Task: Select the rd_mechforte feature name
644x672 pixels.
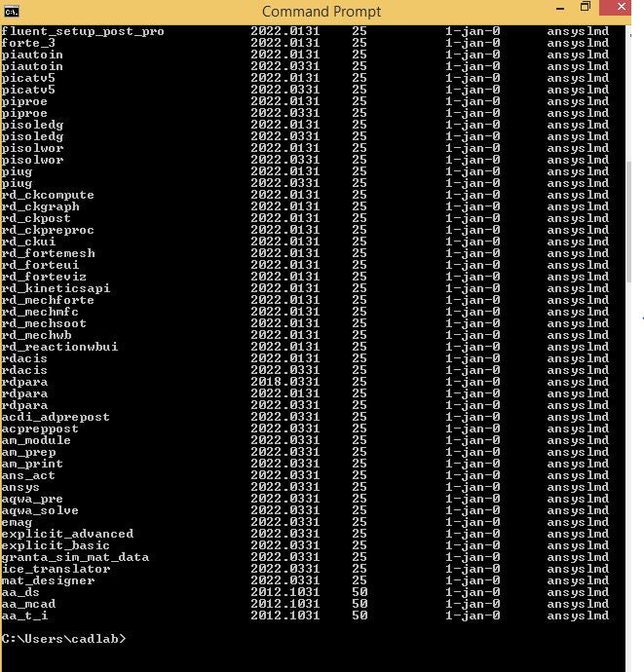Action: click(48, 300)
